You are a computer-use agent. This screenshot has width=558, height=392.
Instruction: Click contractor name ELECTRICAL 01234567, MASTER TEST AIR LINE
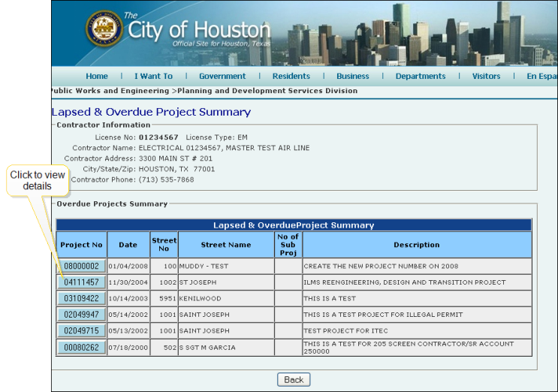tap(225, 148)
